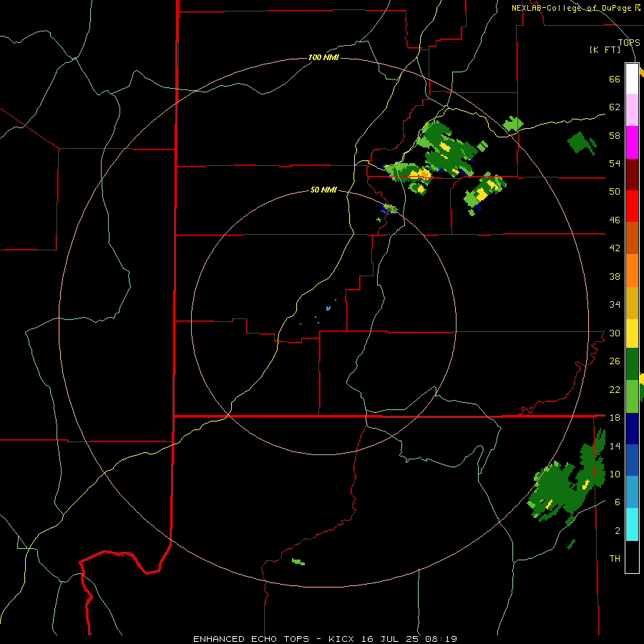Click the '16 JUL 25' date text
Screen dimensions: 644x644
pos(390,639)
